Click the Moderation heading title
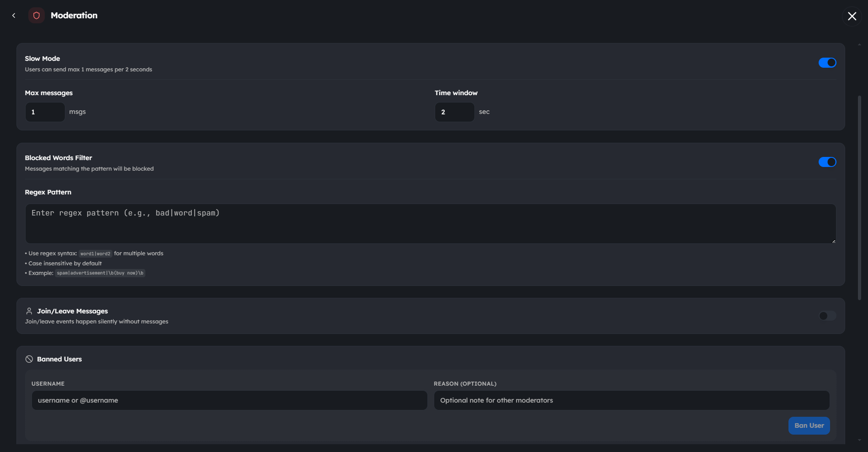 [x=74, y=15]
